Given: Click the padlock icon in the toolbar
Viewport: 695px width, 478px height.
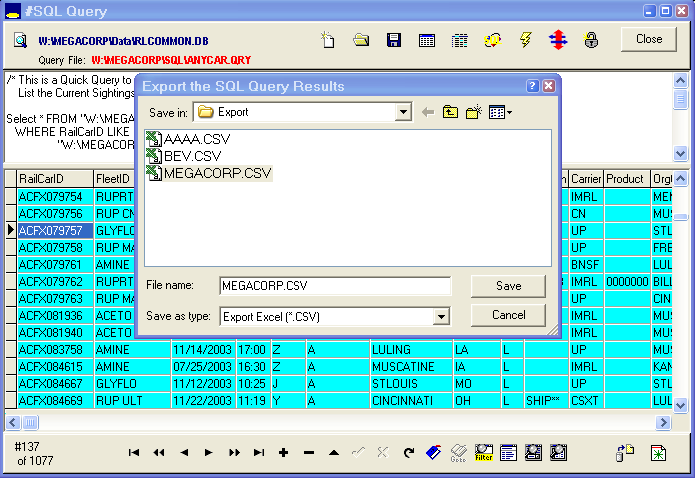Looking at the screenshot, I should (x=591, y=40).
